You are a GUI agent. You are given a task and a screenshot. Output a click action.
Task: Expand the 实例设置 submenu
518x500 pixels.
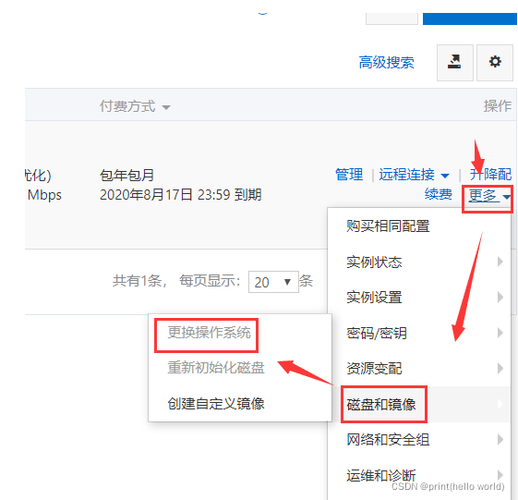419,297
